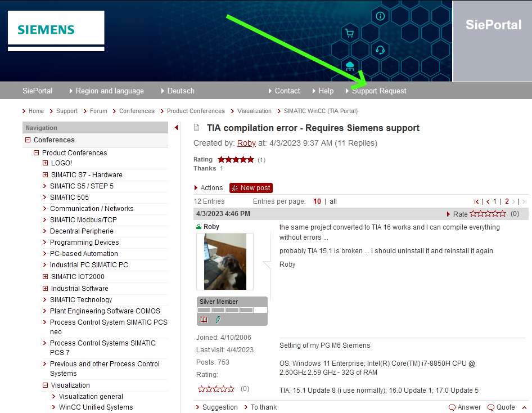The image size is (532, 413).
Task: Open WinCC Unified Systems subforum
Action: tap(96, 407)
